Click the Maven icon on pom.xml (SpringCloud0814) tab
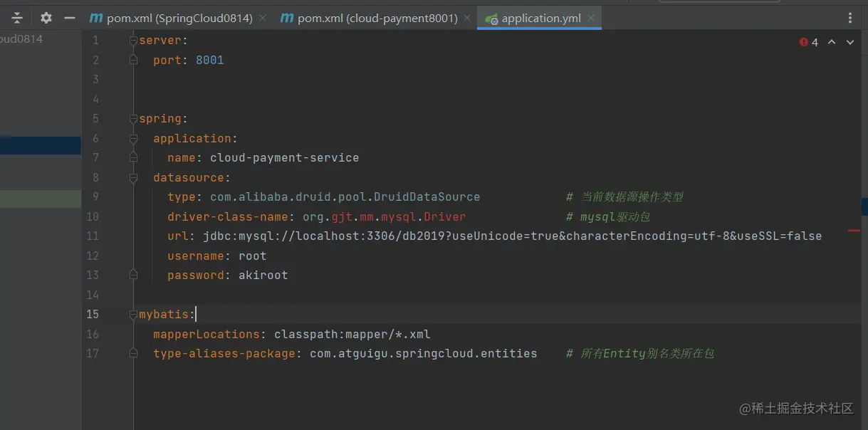868x430 pixels. pyautogui.click(x=95, y=19)
